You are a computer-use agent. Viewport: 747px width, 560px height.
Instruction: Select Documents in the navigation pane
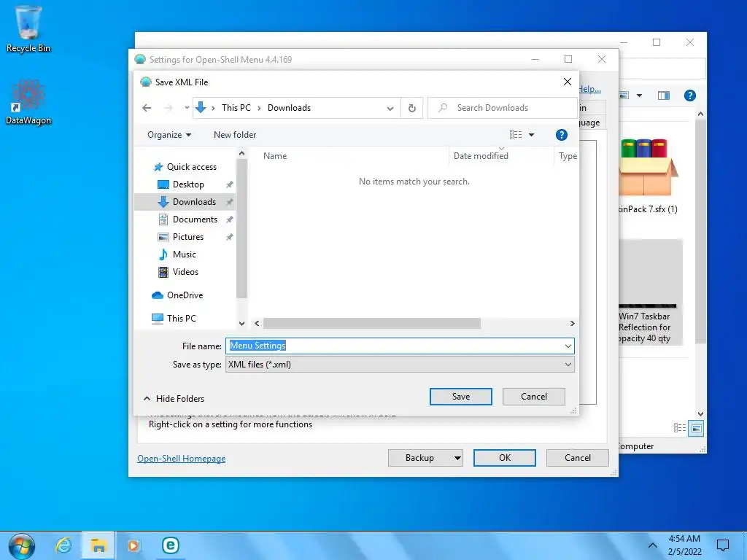click(x=194, y=219)
